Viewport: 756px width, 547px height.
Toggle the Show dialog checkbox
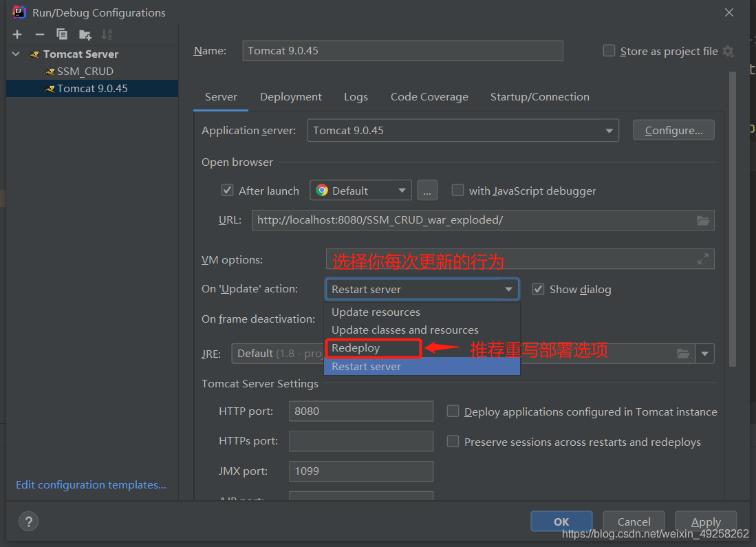538,289
